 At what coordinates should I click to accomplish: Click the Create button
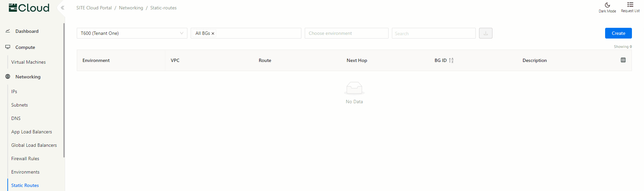pyautogui.click(x=618, y=33)
